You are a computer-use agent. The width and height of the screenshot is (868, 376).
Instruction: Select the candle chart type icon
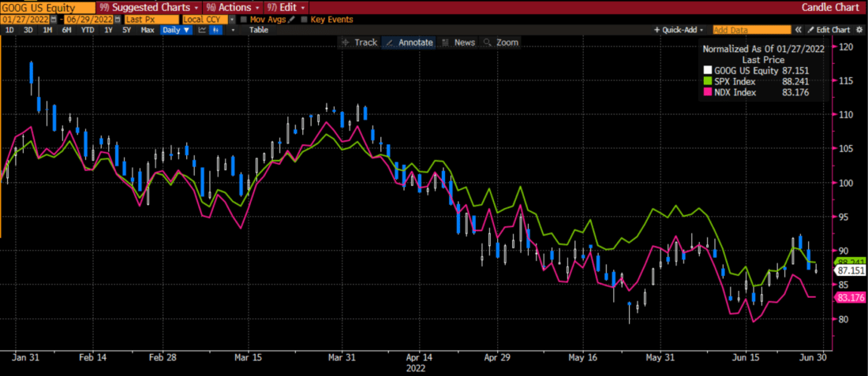coord(216,30)
